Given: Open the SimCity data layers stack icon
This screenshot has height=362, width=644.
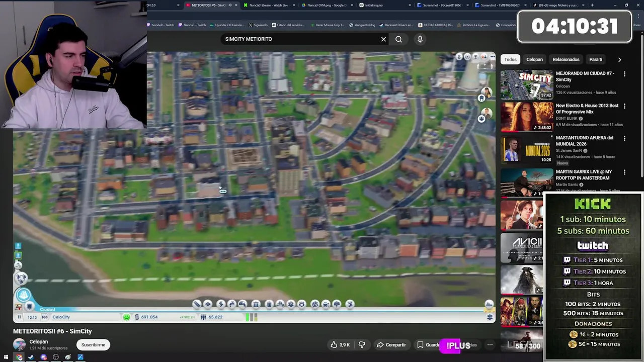Looking at the screenshot, I should click(x=490, y=317).
